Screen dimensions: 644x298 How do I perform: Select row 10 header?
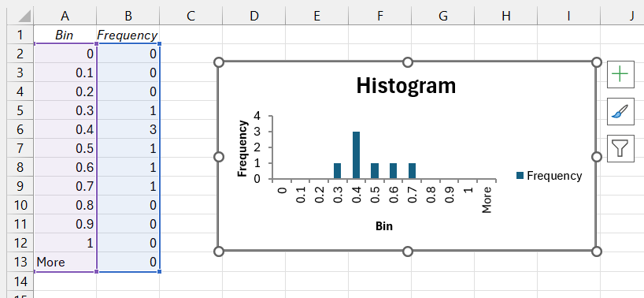click(x=20, y=205)
